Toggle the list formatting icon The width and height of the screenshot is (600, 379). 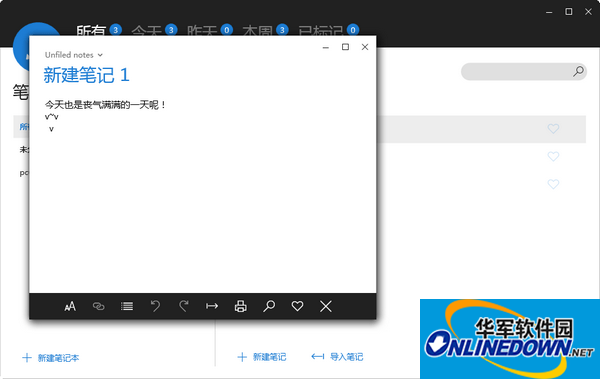pos(127,306)
